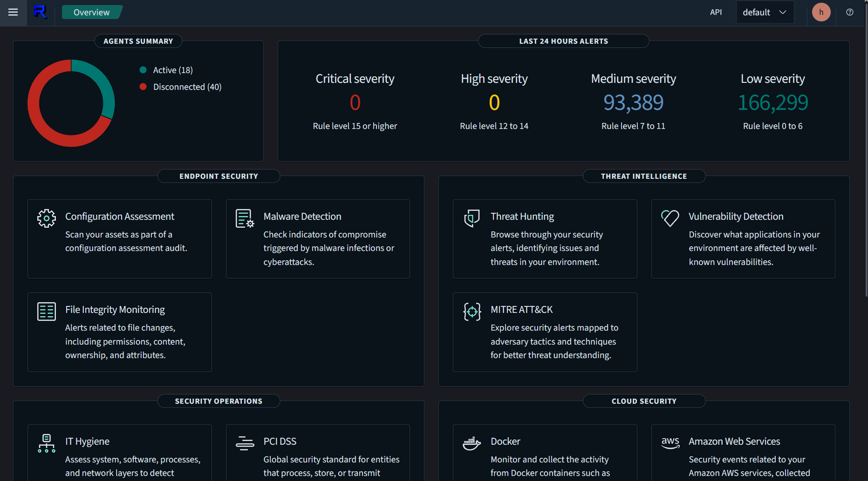Click 'Rule level 7 to 11' text
This screenshot has width=868, height=481.
point(633,126)
